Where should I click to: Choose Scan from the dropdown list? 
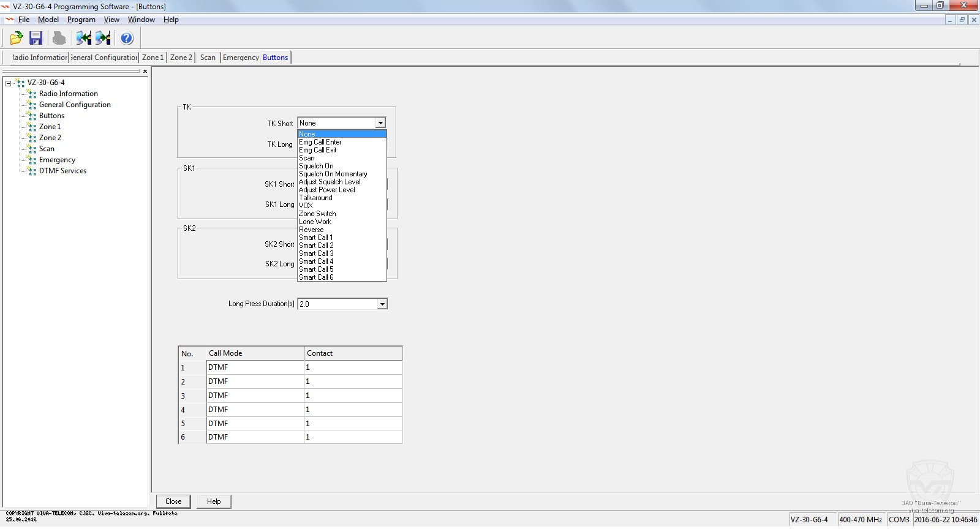[342, 158]
